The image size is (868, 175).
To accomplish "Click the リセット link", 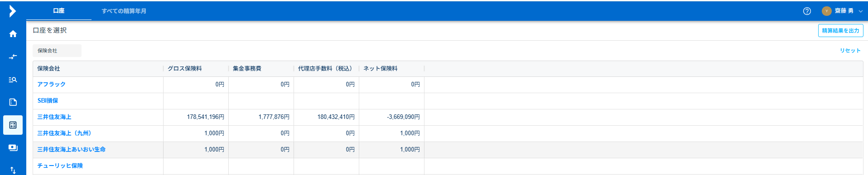I will (850, 51).
